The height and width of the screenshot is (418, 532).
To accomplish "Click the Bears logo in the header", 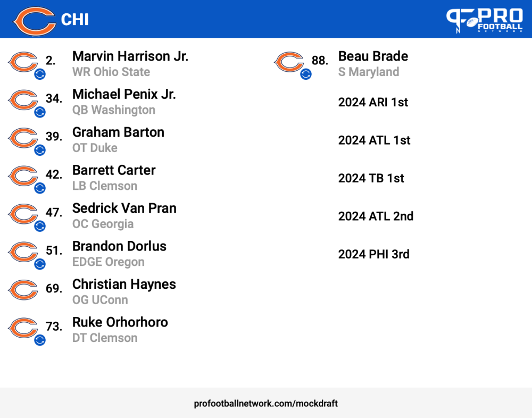I will [x=34, y=21].
